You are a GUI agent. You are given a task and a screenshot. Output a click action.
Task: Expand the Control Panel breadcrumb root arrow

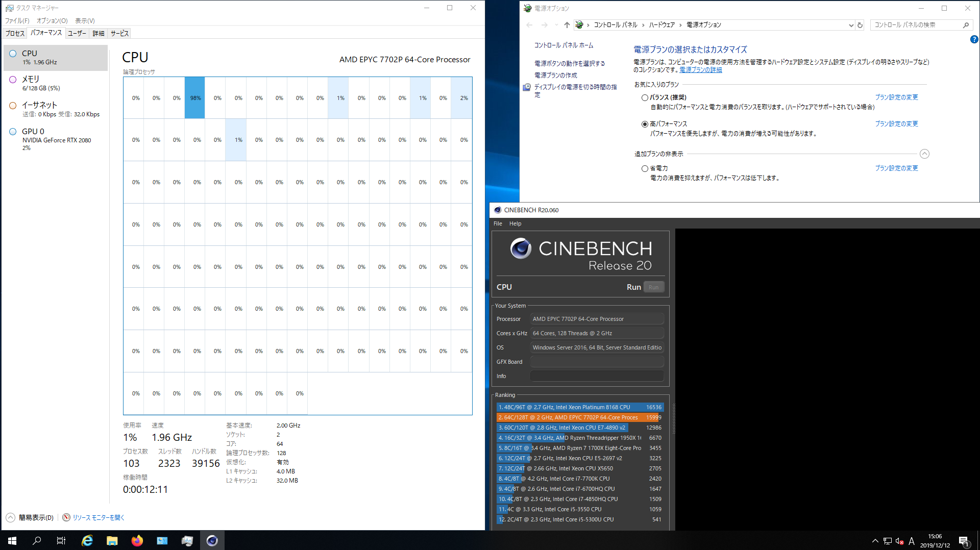coord(588,25)
